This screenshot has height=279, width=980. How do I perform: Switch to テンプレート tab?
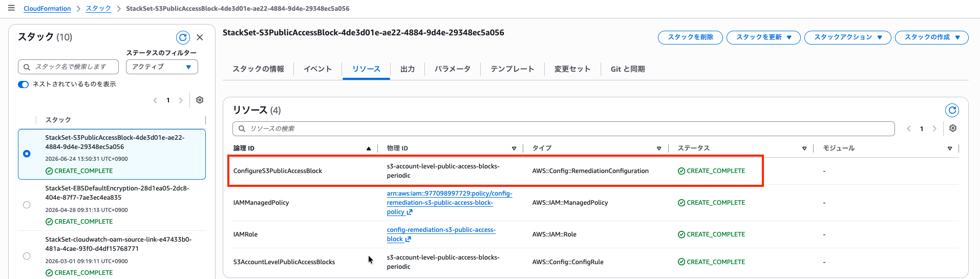tap(512, 69)
